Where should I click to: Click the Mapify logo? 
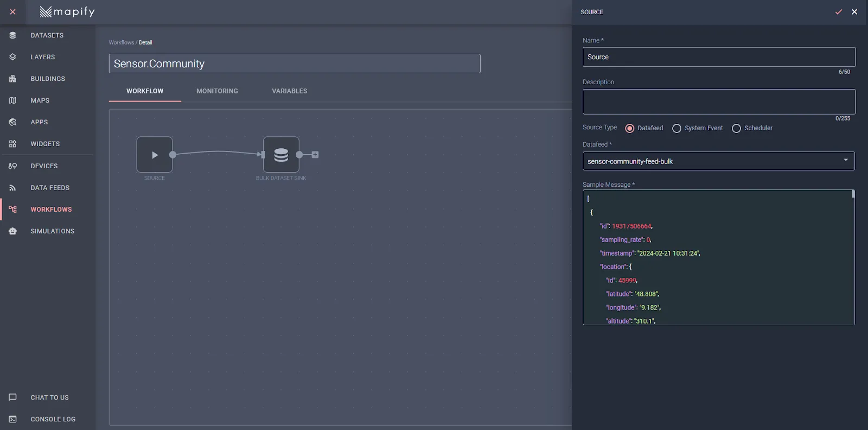coord(67,11)
